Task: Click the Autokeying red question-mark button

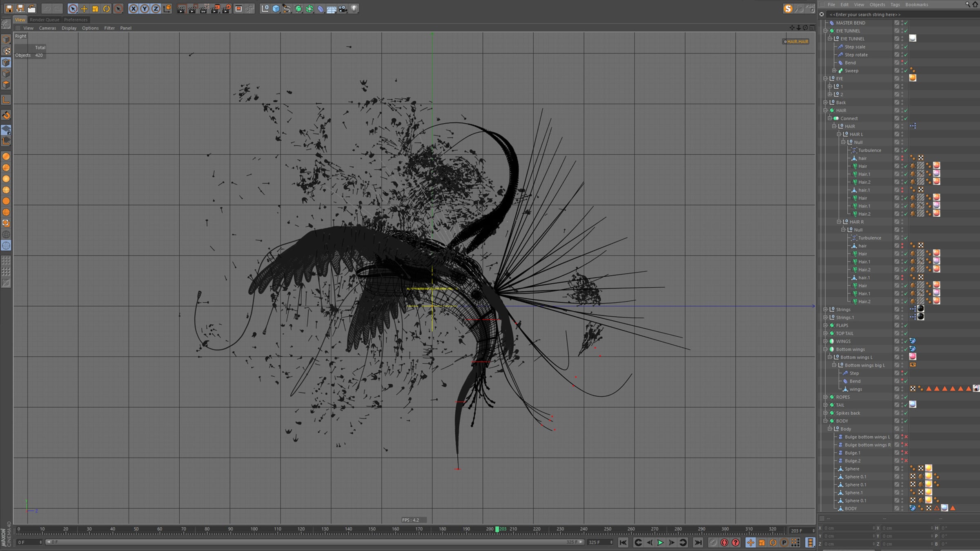Action: pos(735,542)
